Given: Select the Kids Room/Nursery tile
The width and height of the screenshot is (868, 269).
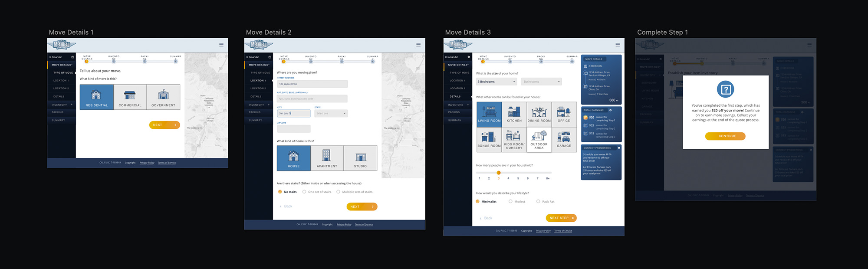Looking at the screenshot, I should click(x=514, y=140).
